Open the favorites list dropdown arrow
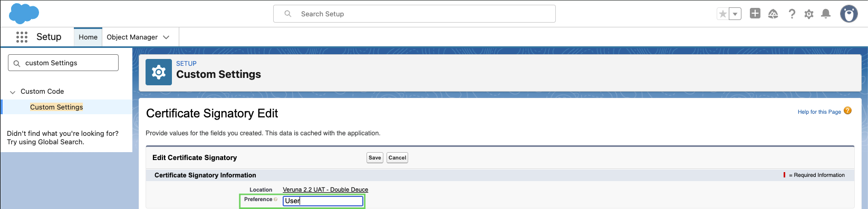 pyautogui.click(x=735, y=14)
